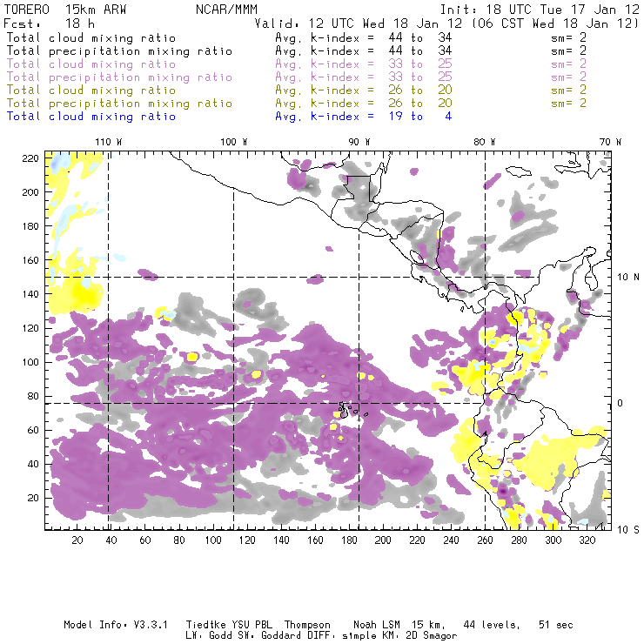The image size is (644, 644).
Task: Click the "100" tick label on the bottom axis
Action: pyautogui.click(x=213, y=540)
